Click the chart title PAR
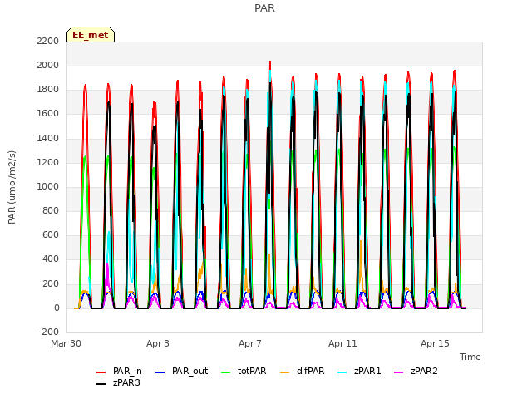532x399 pixels. tap(264, 7)
